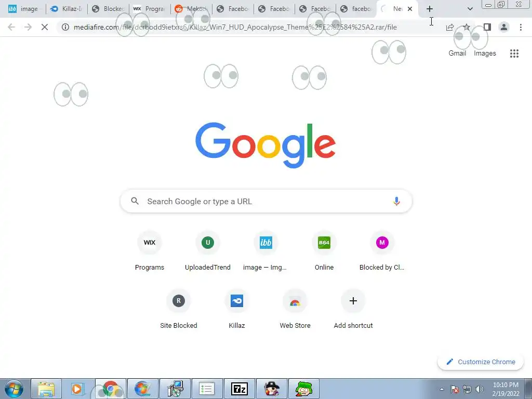Viewport: 532px width, 399px height.
Task: Switch to the Programs Wix tab
Action: tap(150, 9)
